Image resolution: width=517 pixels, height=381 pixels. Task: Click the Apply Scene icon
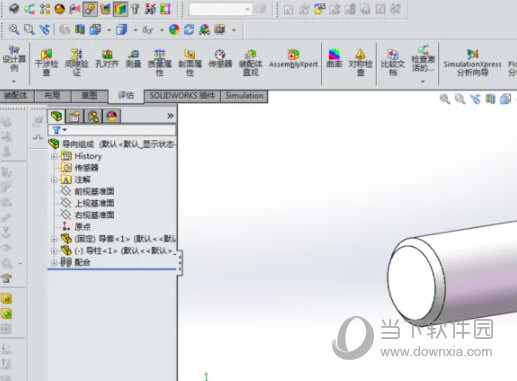coord(204,30)
